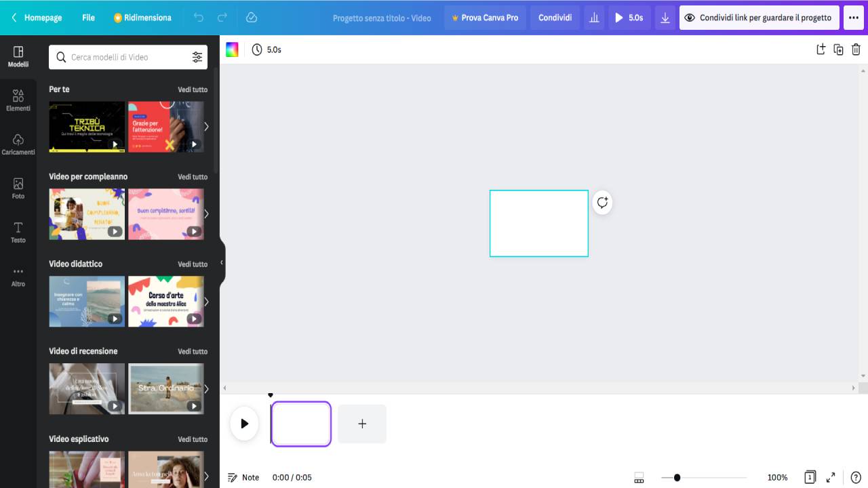Open the Caricamenti panel in the sidebar

pos(18,143)
